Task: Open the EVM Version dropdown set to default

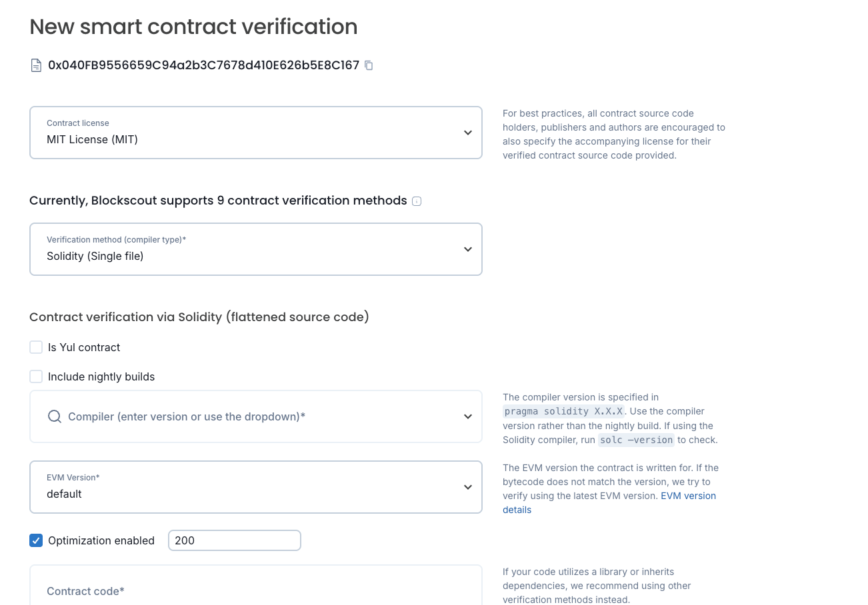Action: point(256,487)
